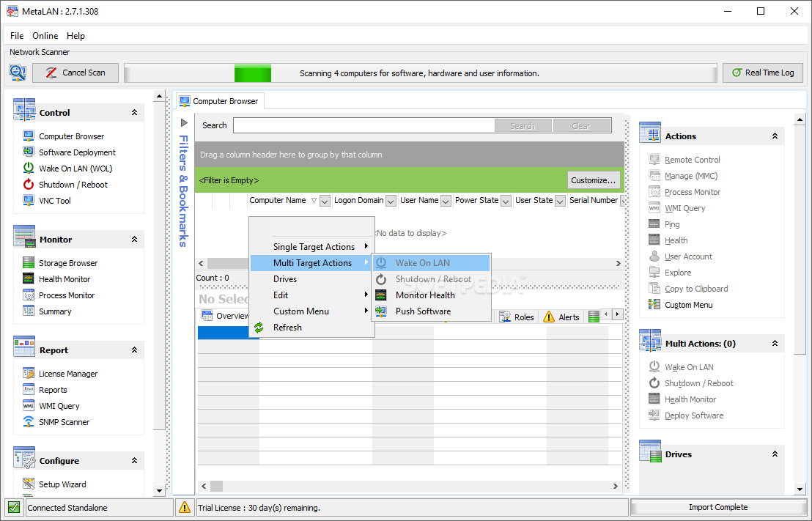Collapse the Report section
Viewport: 812px width, 521px height.
[134, 350]
